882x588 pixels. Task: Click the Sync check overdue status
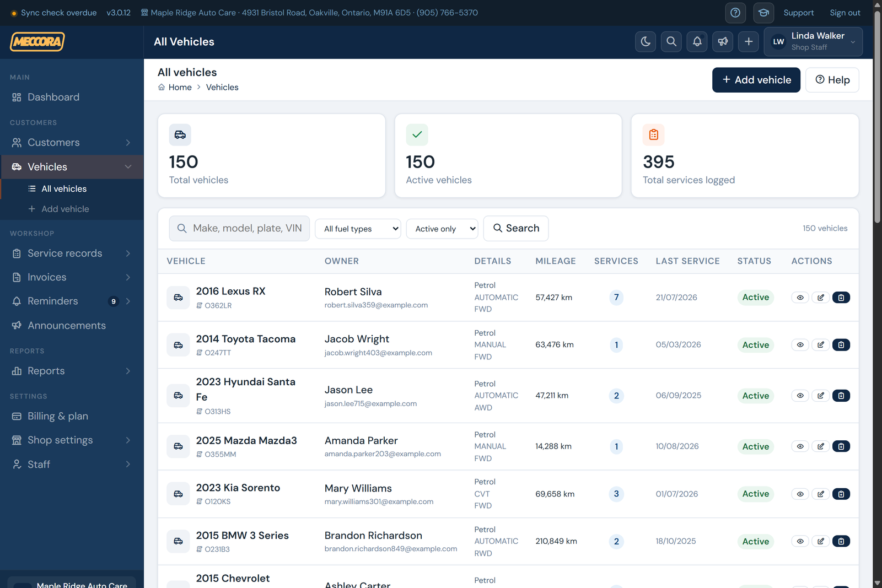53,13
